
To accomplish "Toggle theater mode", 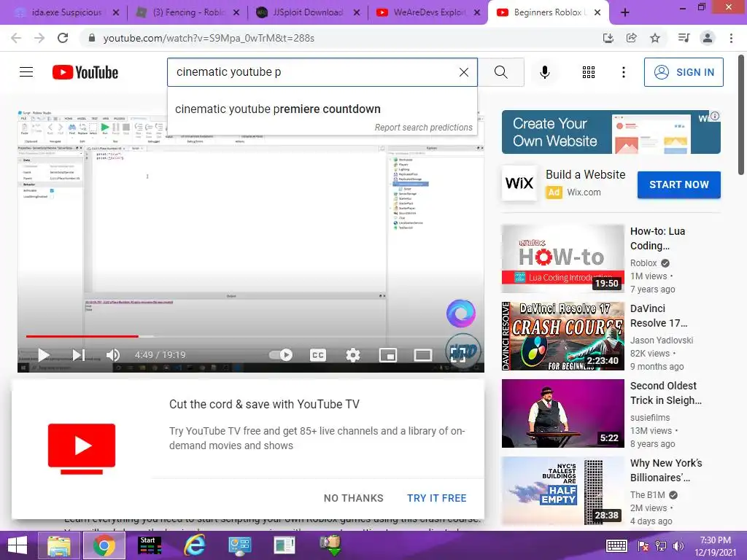I will tap(423, 355).
